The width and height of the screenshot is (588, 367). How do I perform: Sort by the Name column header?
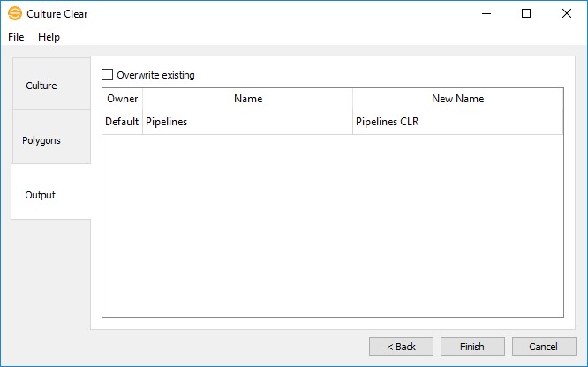coord(248,99)
